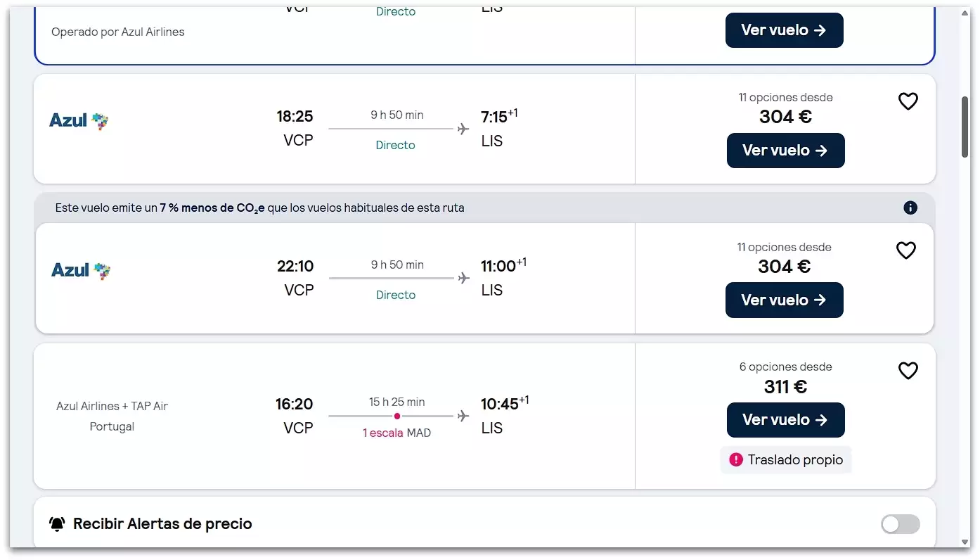
Task: Click topmost Ver vuelo button
Action: (x=784, y=30)
